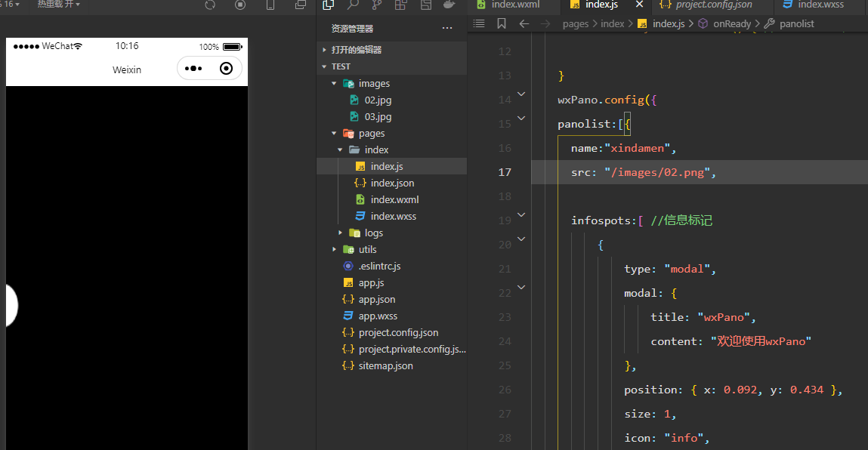
Task: Open index.json in the file tree
Action: [391, 183]
